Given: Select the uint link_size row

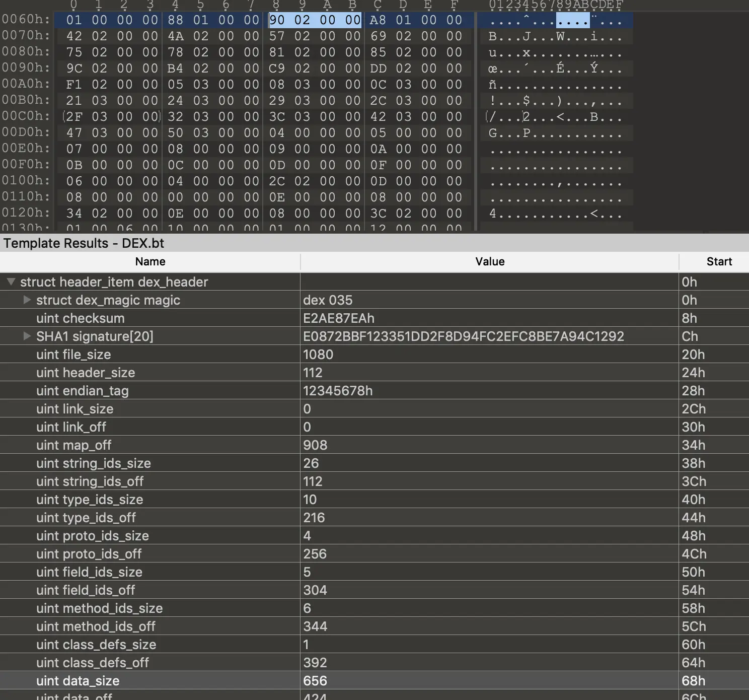Looking at the screenshot, I should click(375, 409).
